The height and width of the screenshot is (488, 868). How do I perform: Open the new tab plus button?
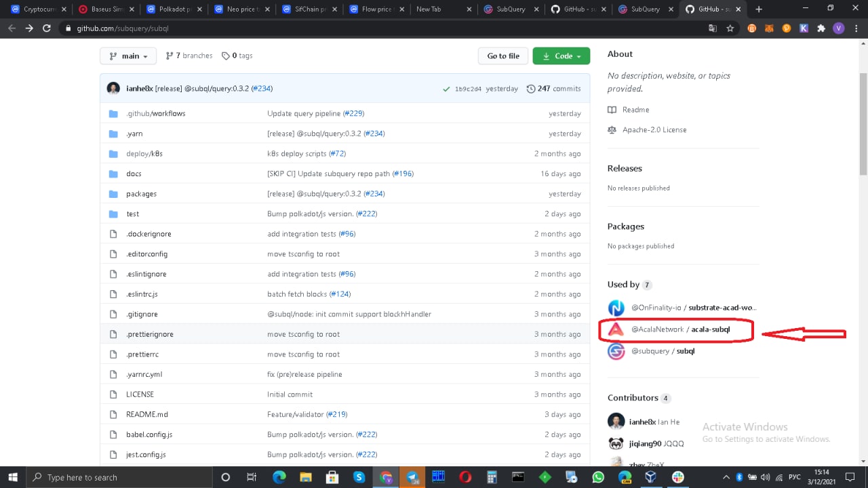tap(759, 9)
